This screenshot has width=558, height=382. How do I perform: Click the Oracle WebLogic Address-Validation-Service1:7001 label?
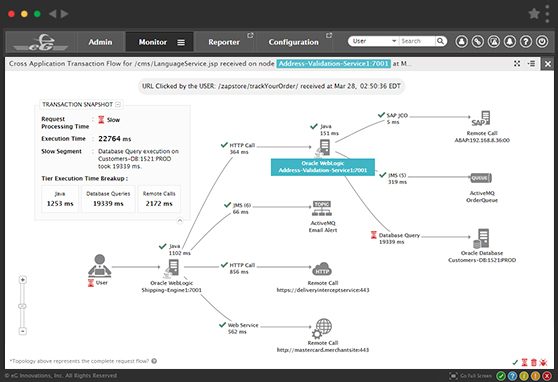tap(323, 167)
